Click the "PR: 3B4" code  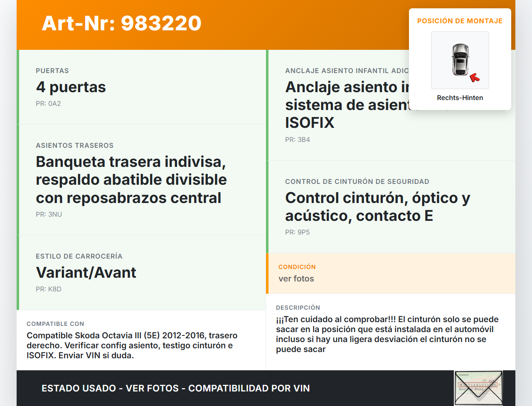pos(298,140)
